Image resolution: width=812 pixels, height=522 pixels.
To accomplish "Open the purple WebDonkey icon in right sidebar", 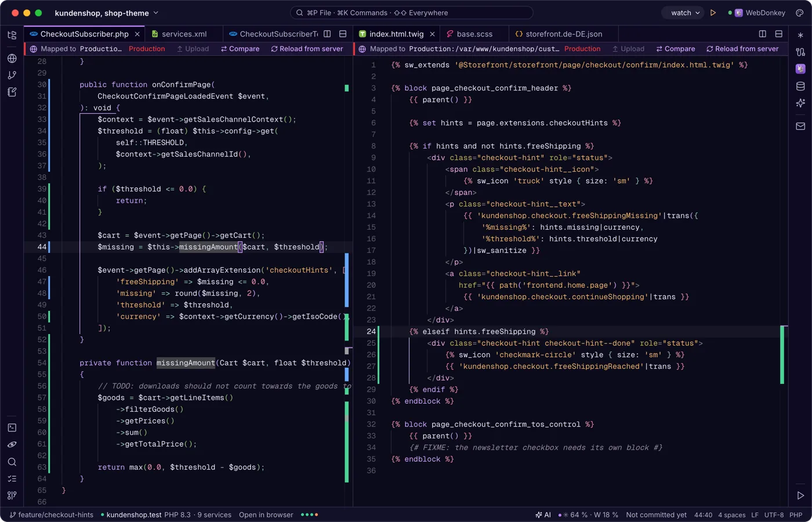I will [x=800, y=69].
